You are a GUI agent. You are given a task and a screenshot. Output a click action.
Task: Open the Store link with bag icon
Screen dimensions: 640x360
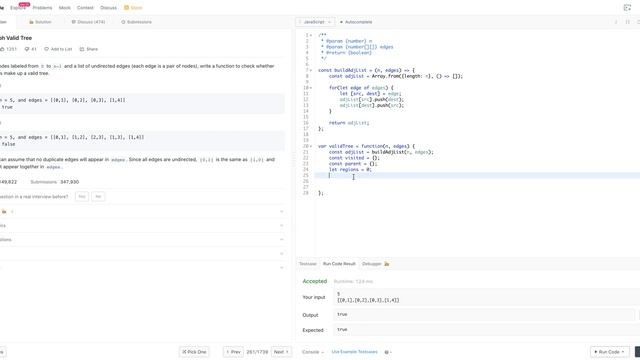pos(133,8)
